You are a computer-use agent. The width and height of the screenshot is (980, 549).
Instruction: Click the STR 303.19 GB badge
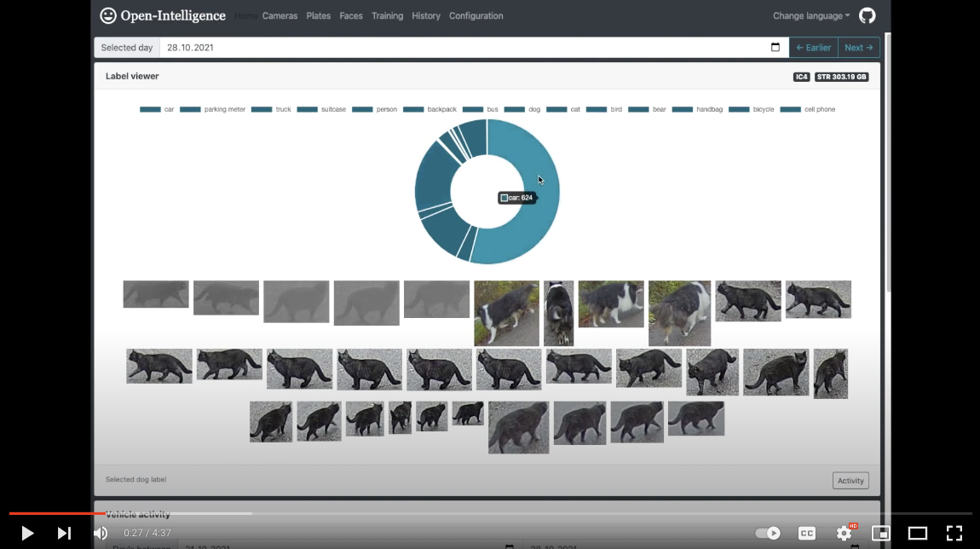[x=841, y=77]
